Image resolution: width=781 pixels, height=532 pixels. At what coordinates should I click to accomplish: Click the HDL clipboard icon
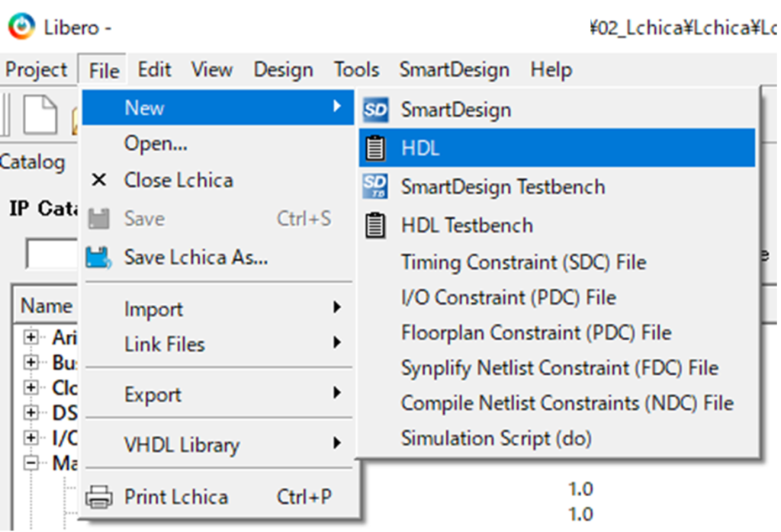375,148
